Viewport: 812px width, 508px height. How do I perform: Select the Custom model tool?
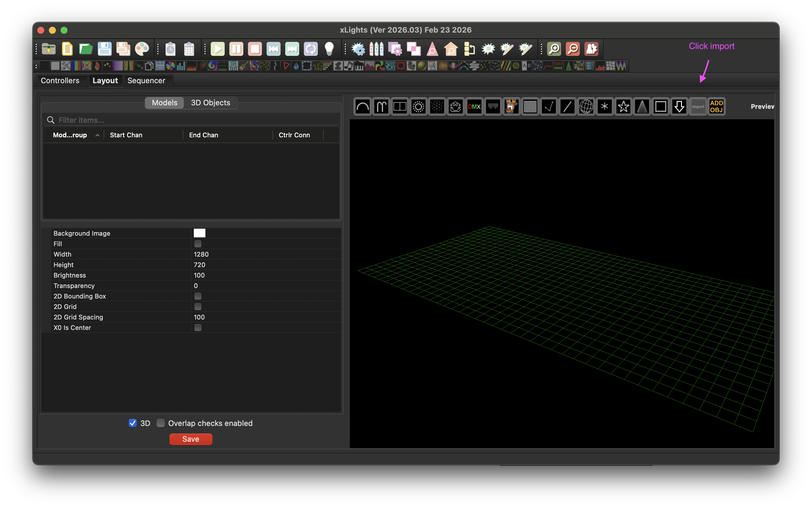tap(456, 107)
